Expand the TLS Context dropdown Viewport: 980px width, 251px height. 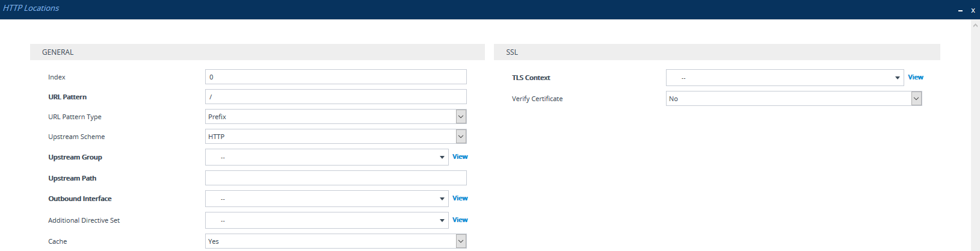point(784,78)
